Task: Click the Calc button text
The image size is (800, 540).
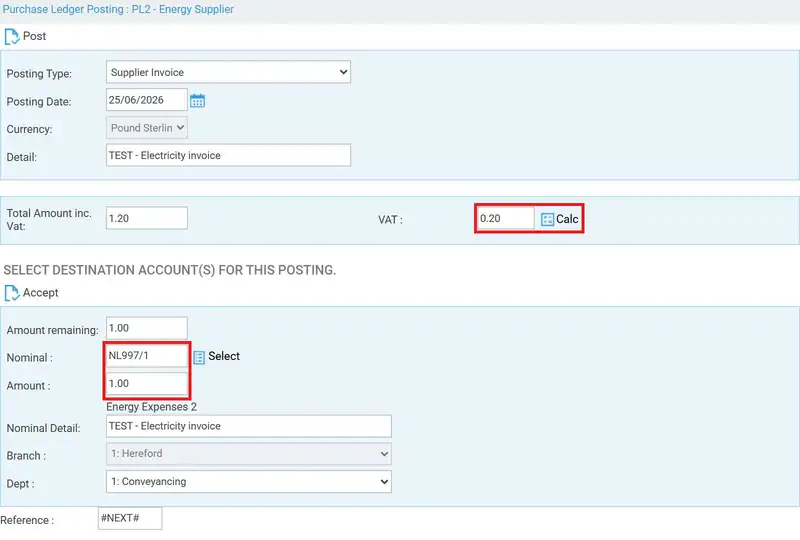Action: coord(567,219)
